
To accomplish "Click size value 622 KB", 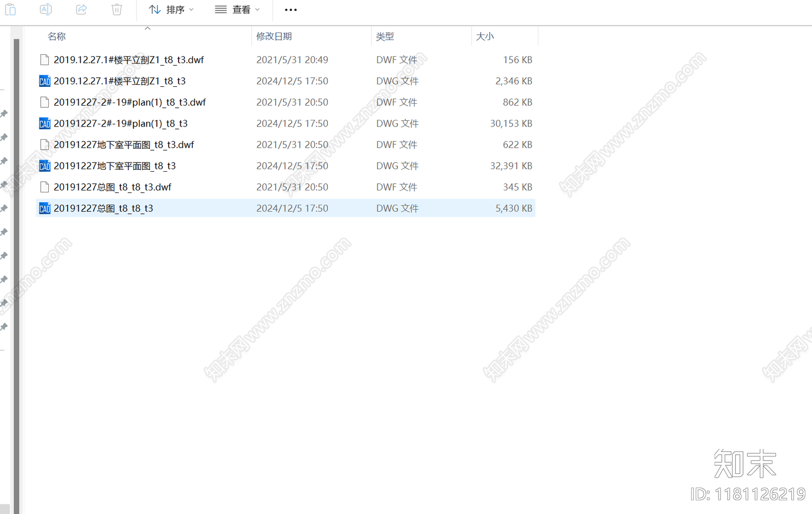I will tap(518, 145).
